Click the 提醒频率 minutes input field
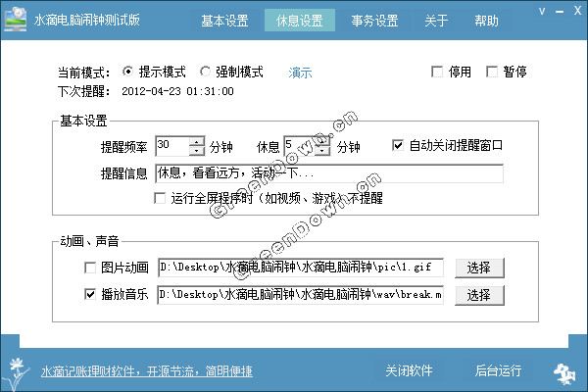The image size is (588, 392). pos(172,146)
